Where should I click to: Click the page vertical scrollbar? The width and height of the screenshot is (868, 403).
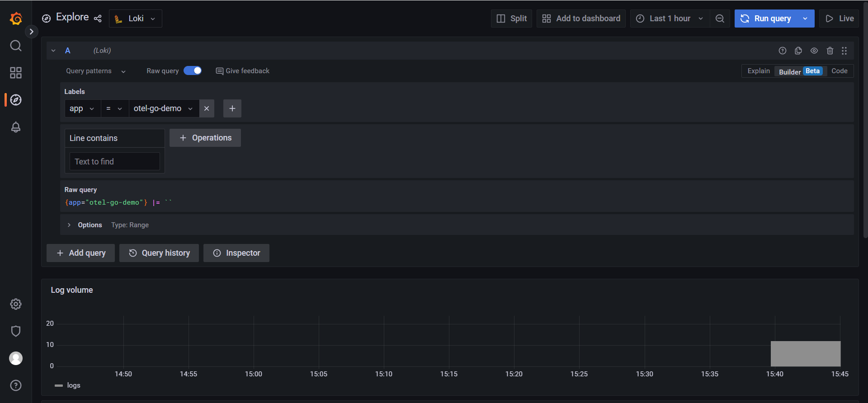coord(865,120)
